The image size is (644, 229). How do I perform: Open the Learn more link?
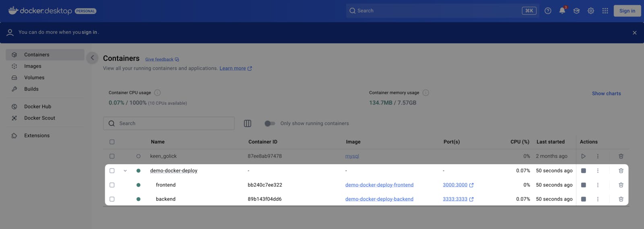click(235, 68)
